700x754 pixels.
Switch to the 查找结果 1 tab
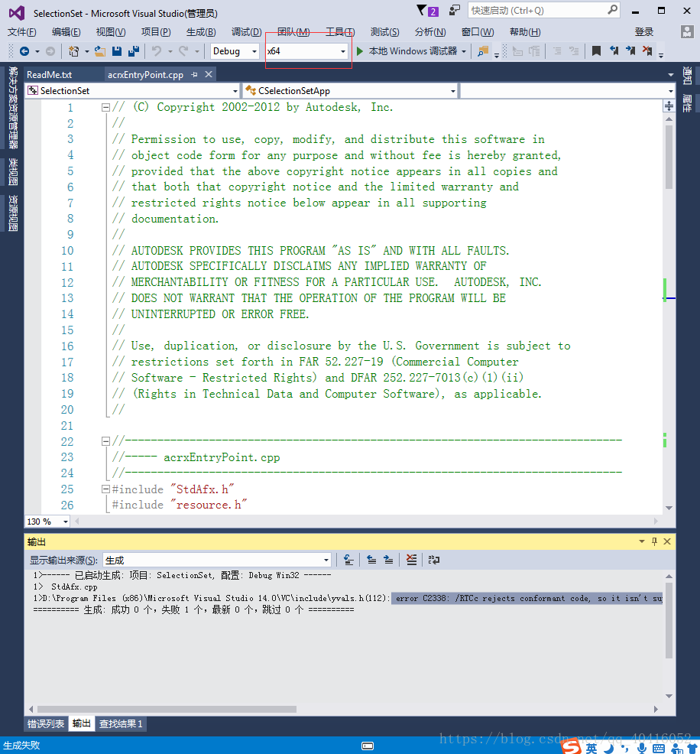coord(121,723)
